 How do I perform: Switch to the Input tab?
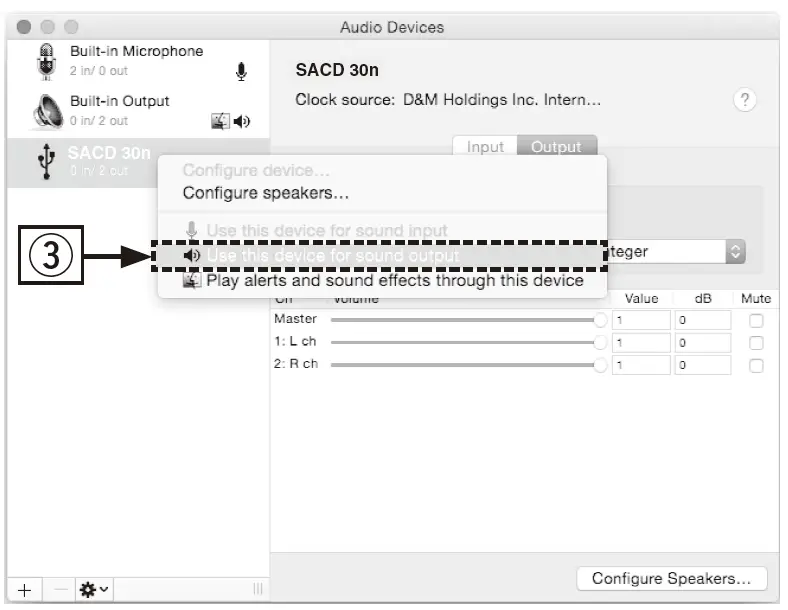(485, 146)
